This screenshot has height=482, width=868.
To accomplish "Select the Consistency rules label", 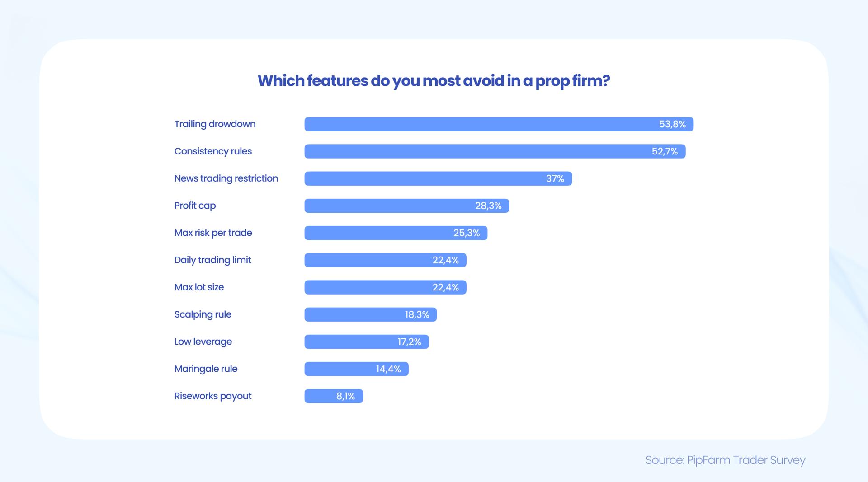I will coord(213,151).
